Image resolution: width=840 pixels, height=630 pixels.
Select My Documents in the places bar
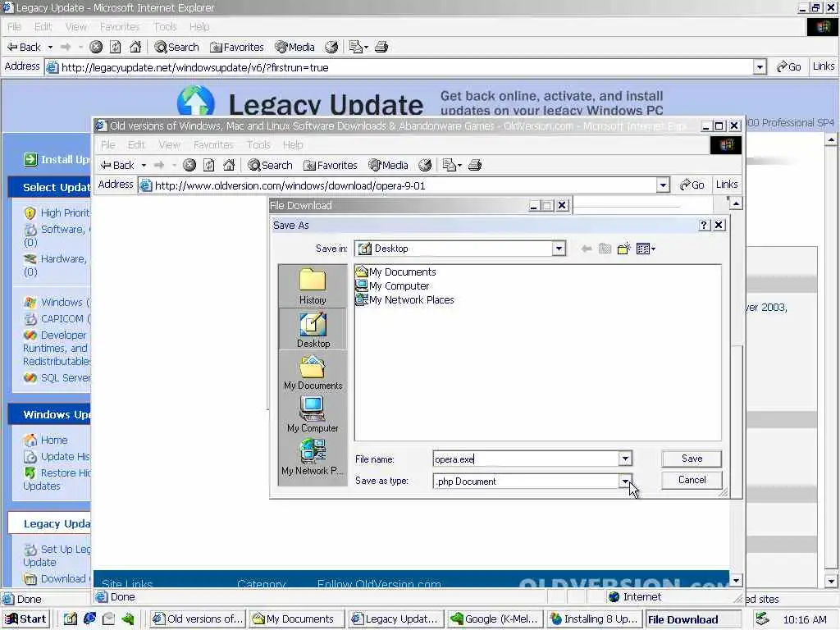[x=313, y=373]
